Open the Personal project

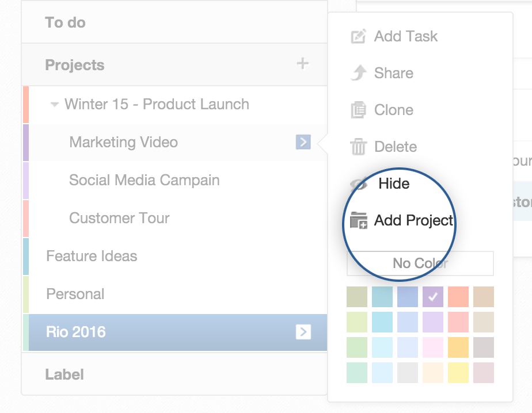pyautogui.click(x=75, y=294)
